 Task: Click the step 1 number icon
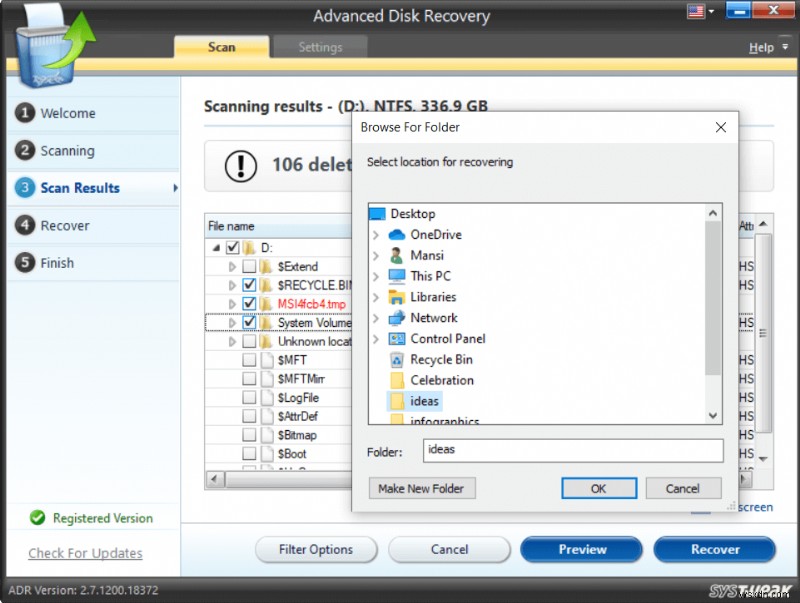tap(24, 113)
